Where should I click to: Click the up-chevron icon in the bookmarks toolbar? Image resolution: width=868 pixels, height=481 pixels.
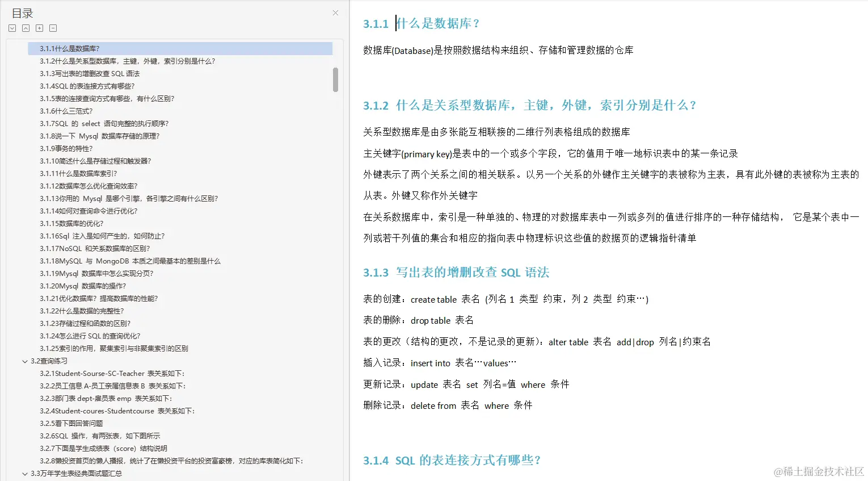click(x=26, y=27)
